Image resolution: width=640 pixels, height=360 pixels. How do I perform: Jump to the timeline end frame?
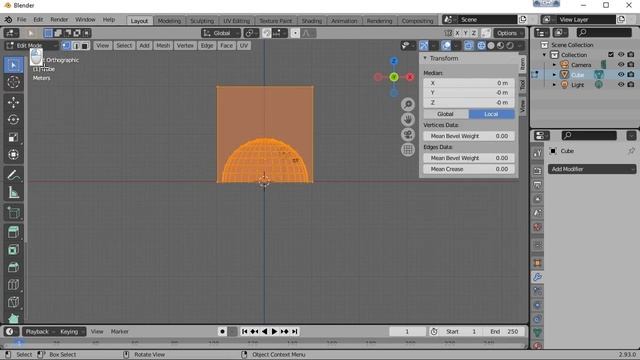pos(294,331)
